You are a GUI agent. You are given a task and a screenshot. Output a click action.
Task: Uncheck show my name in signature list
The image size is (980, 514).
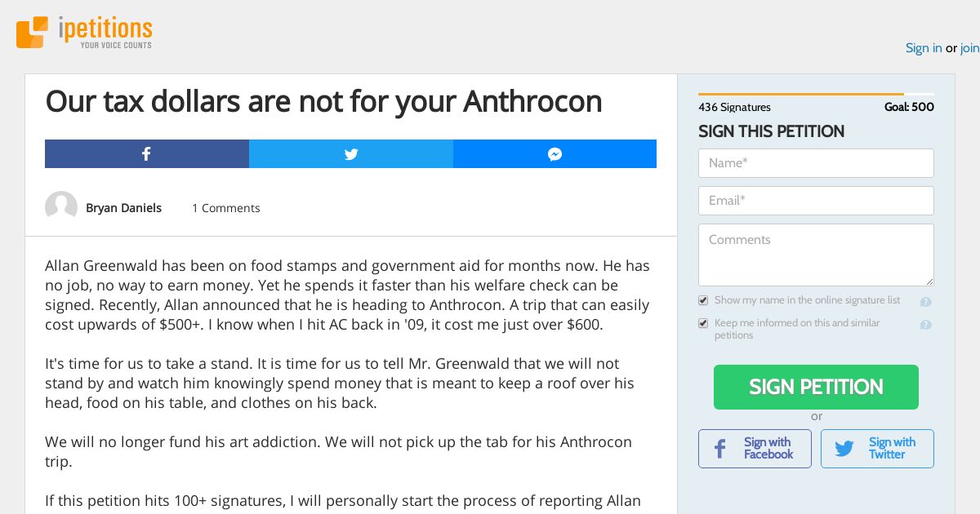tap(703, 300)
